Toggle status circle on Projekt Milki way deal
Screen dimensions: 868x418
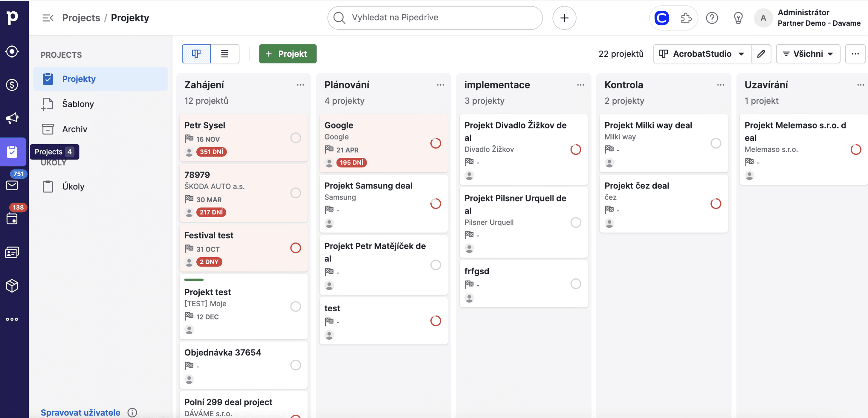click(x=716, y=143)
